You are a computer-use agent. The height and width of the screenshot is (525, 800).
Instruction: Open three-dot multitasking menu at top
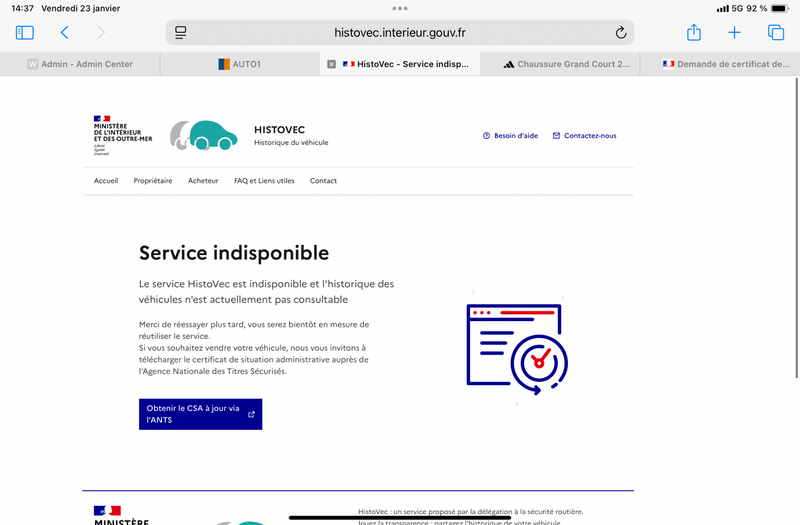(400, 8)
